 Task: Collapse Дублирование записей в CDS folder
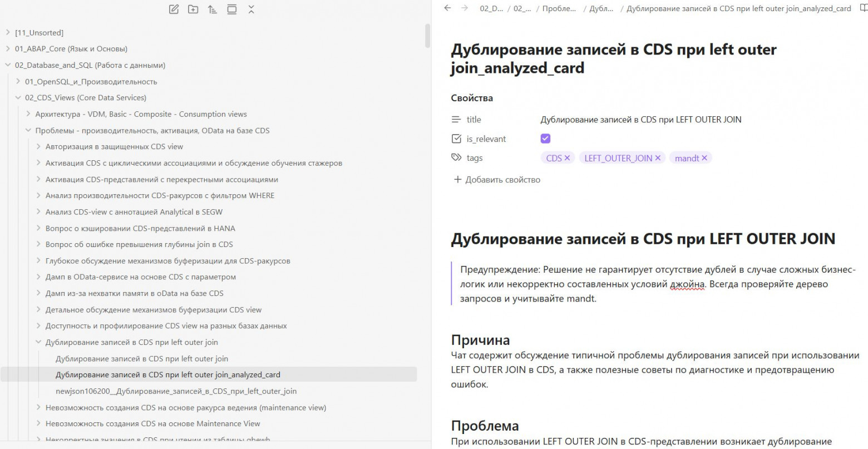pyautogui.click(x=38, y=342)
